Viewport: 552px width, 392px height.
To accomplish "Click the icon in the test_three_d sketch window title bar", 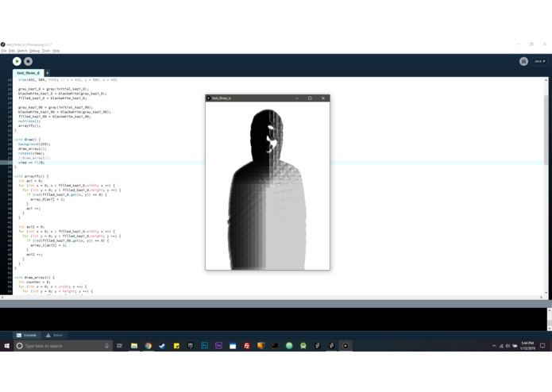I will point(209,98).
